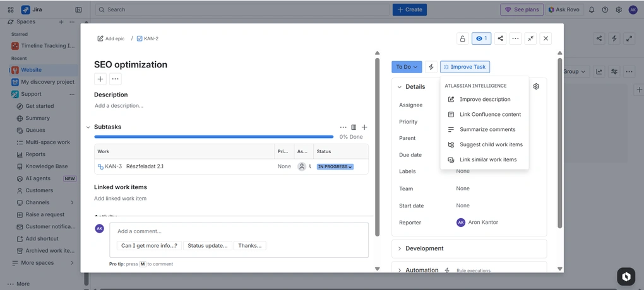Open Knowledge Base in the sidebar
This screenshot has width=644, height=290.
coord(46,166)
